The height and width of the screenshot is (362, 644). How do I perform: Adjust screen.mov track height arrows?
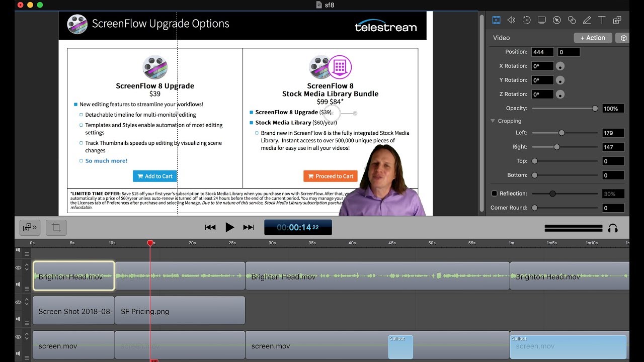[x=27, y=337]
